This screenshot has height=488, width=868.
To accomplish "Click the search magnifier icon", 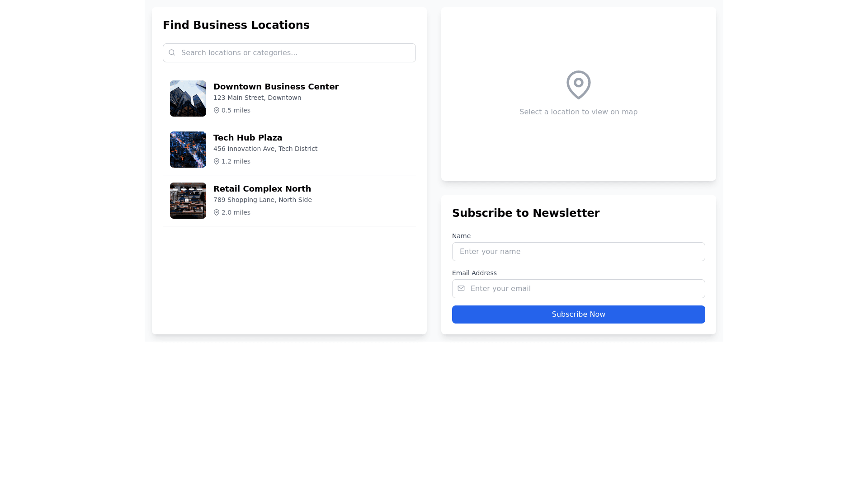I will [172, 53].
